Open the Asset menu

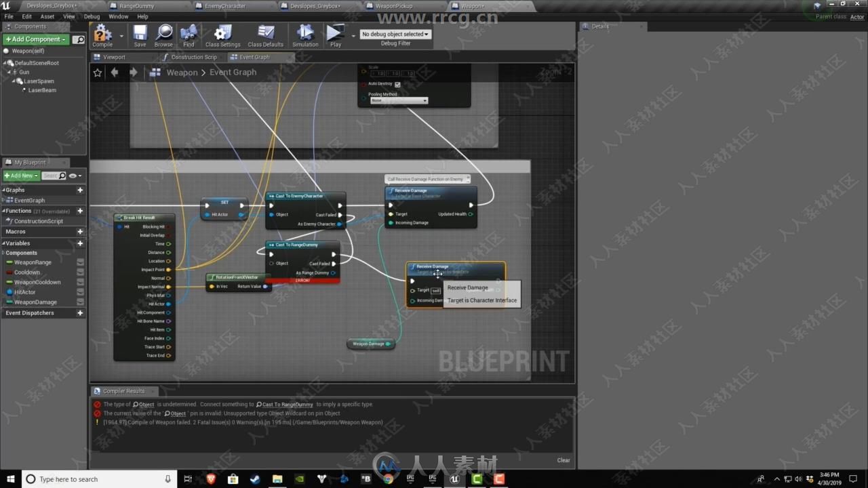pos(47,16)
